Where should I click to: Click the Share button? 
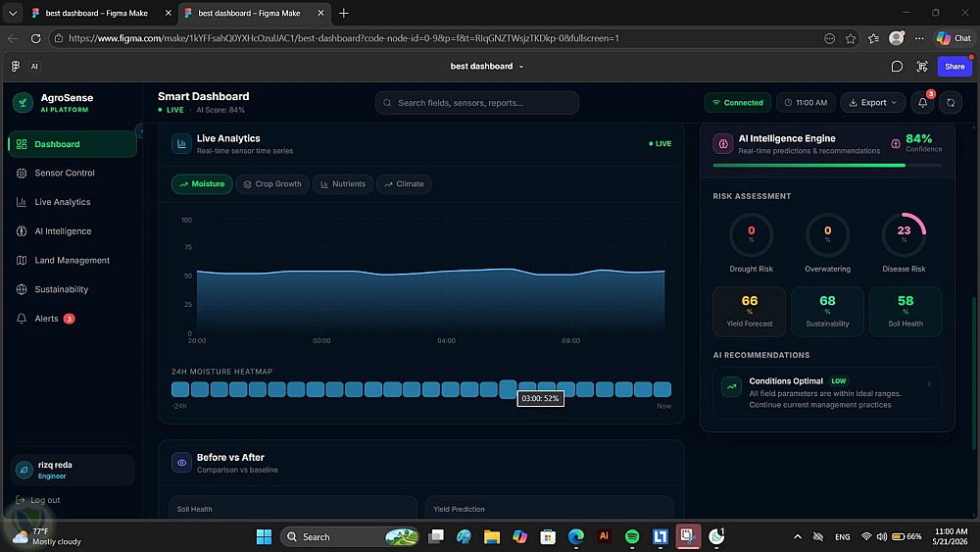click(x=955, y=67)
